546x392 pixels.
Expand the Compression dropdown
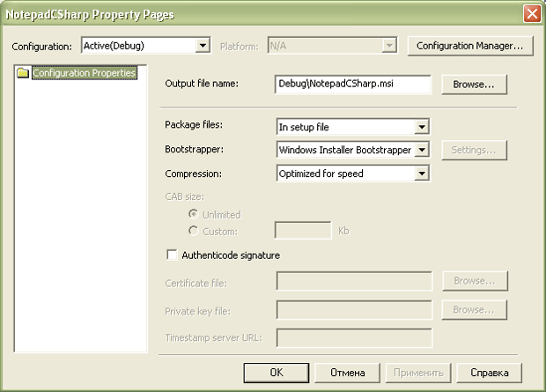click(x=422, y=174)
